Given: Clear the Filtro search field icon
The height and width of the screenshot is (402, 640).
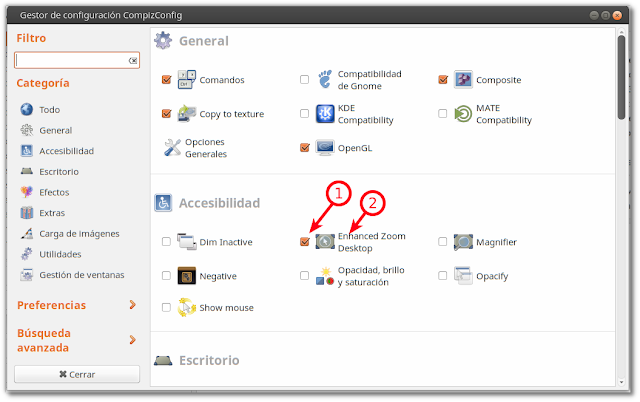Looking at the screenshot, I should 133,60.
